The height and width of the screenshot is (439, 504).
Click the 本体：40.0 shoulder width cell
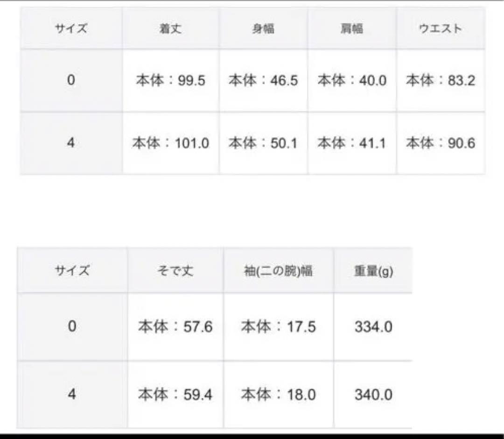[352, 81]
